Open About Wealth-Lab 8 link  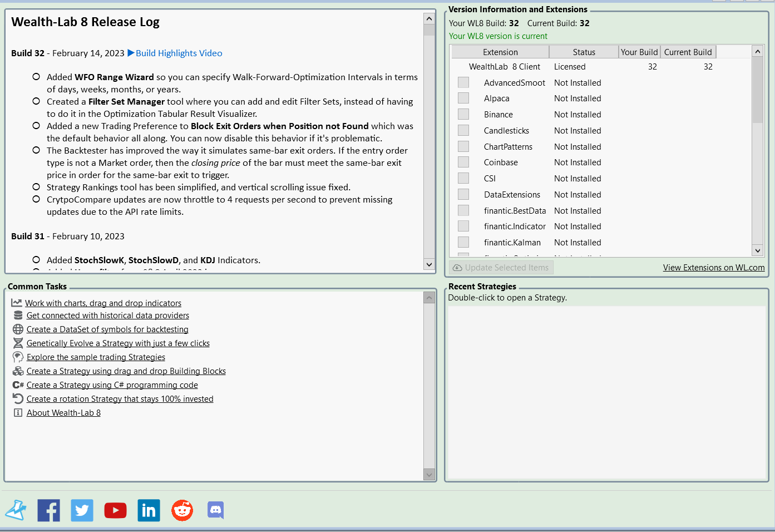[63, 413]
